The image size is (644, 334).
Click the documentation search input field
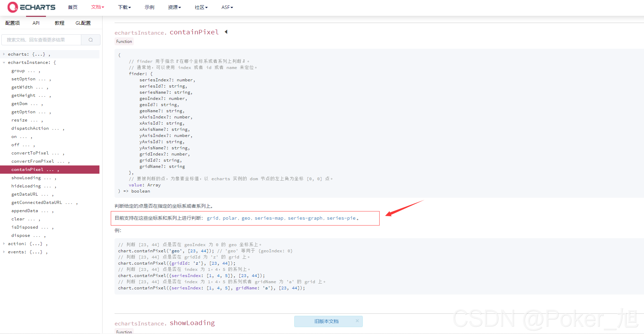coord(41,40)
